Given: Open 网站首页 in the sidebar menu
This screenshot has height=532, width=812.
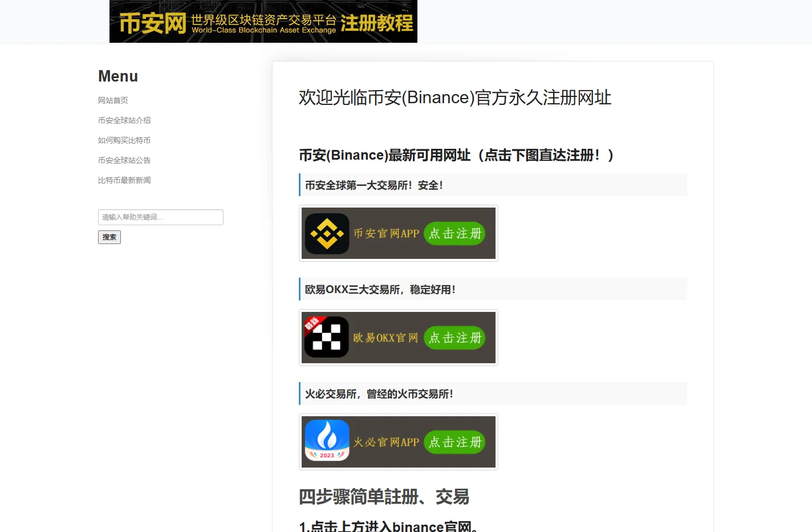Looking at the screenshot, I should coord(113,100).
